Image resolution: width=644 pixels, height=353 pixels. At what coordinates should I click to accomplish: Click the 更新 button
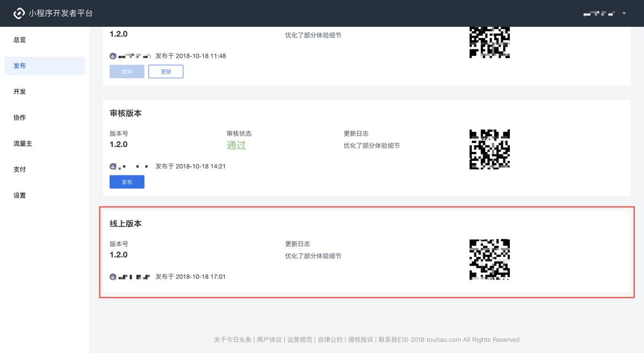[x=165, y=71]
